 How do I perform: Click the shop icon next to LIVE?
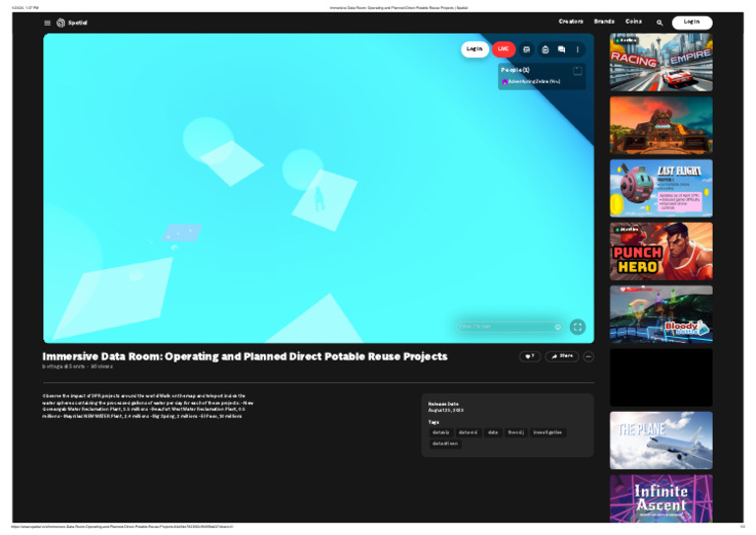coord(527,49)
